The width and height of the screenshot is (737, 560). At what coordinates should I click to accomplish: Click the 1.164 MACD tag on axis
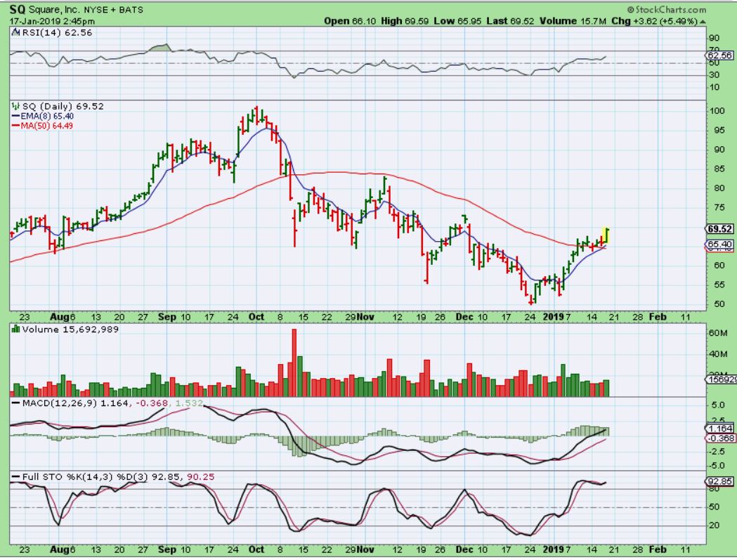719,429
